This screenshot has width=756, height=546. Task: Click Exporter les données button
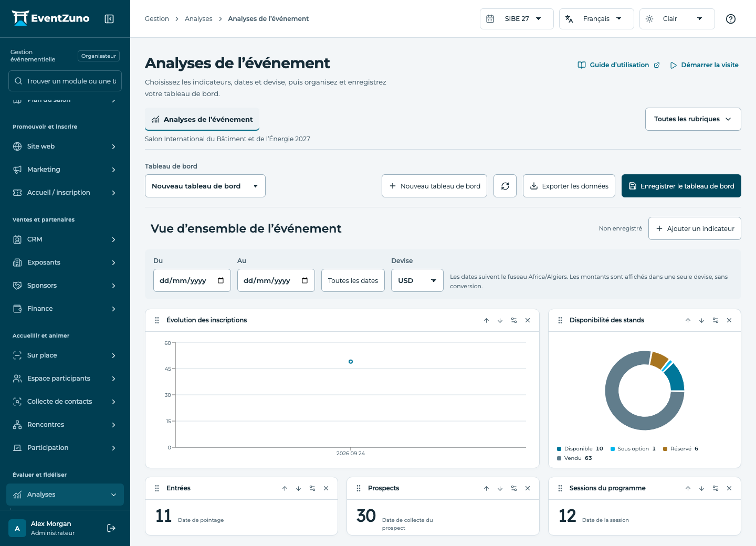point(569,186)
